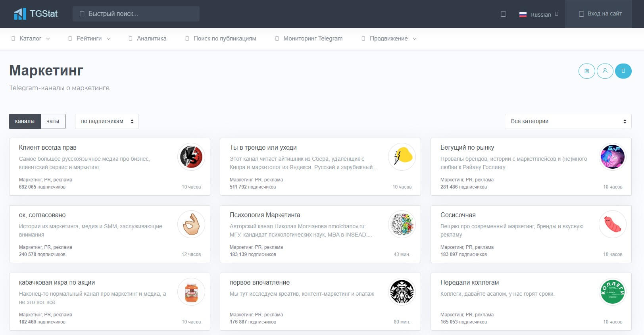Screen dimensions: 644x335
Task: Click the OK hand emoji avatar
Action: 191,224
